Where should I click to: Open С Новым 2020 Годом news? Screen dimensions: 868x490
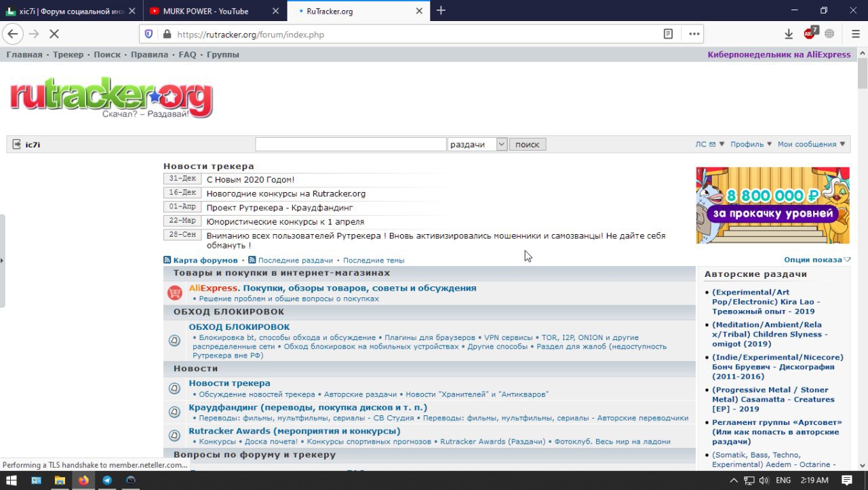(x=250, y=179)
